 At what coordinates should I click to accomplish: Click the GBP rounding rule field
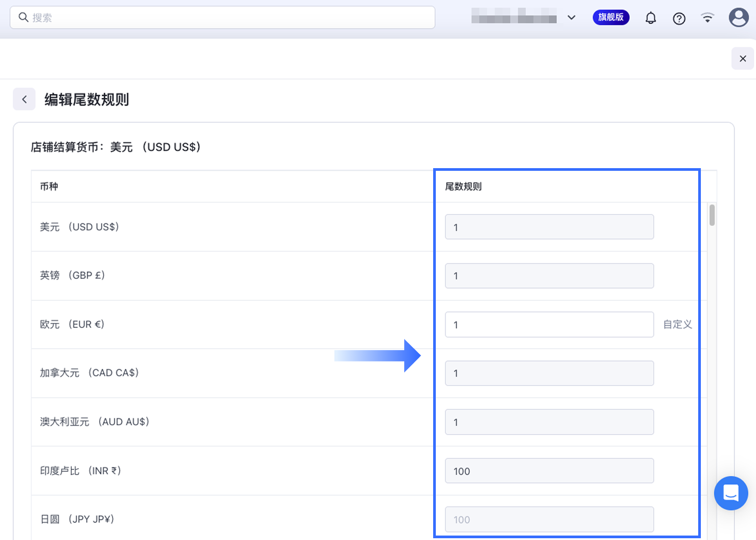coord(549,276)
